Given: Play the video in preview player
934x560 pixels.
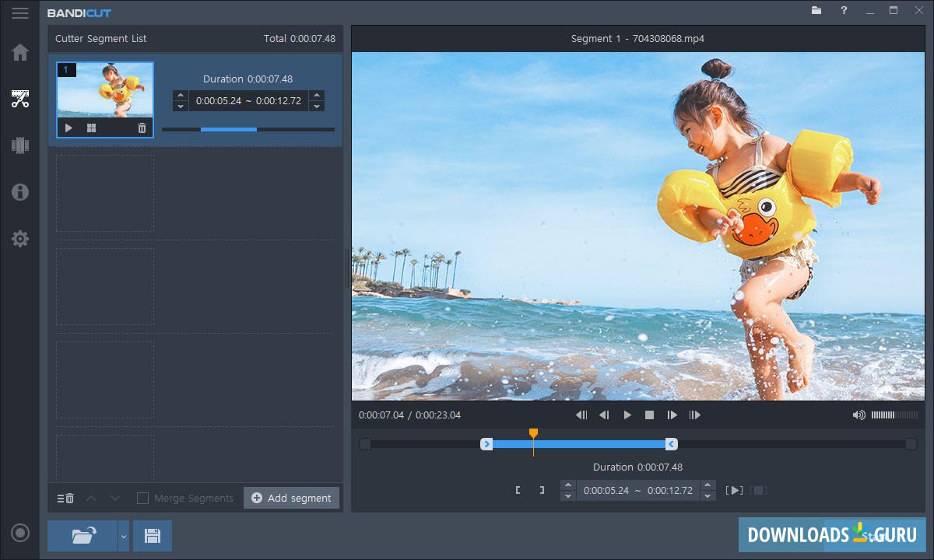Looking at the screenshot, I should click(x=627, y=415).
